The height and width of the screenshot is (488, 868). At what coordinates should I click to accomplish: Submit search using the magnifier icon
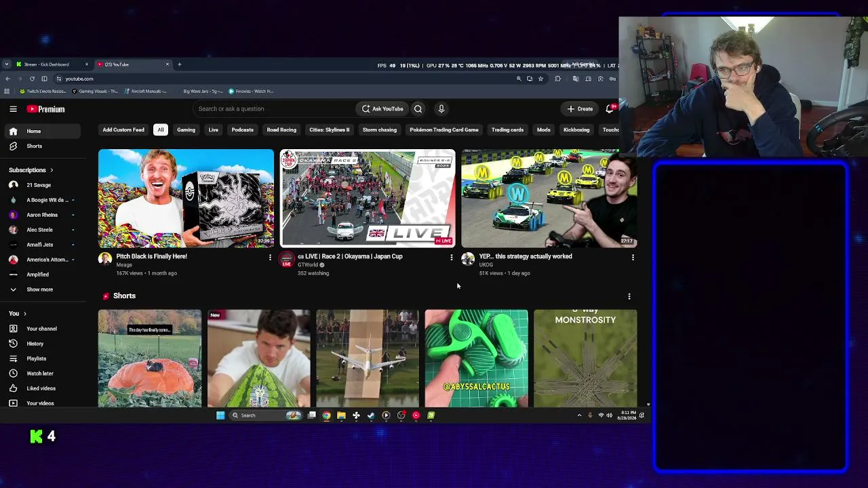coord(418,108)
